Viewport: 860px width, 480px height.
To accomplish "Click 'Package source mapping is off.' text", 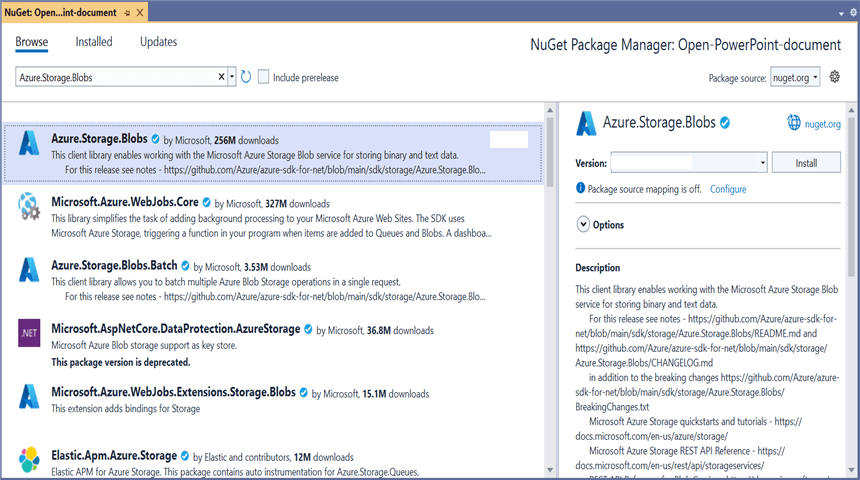I will click(x=644, y=189).
